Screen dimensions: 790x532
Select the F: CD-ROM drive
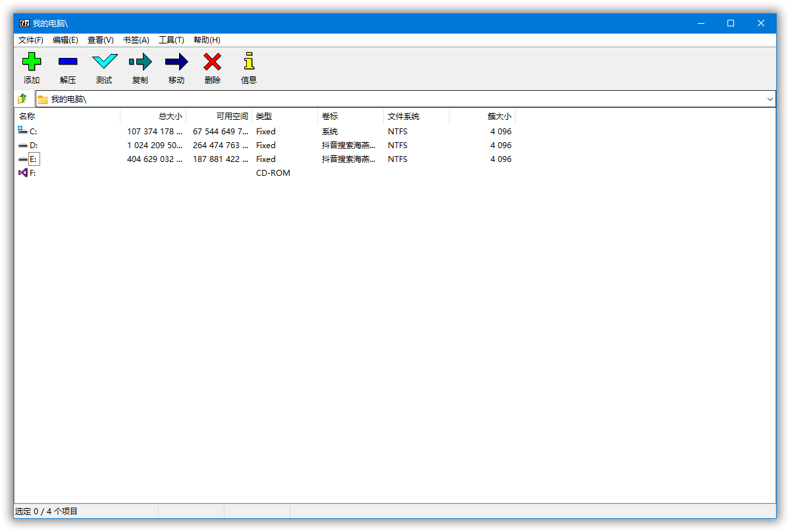[x=32, y=173]
